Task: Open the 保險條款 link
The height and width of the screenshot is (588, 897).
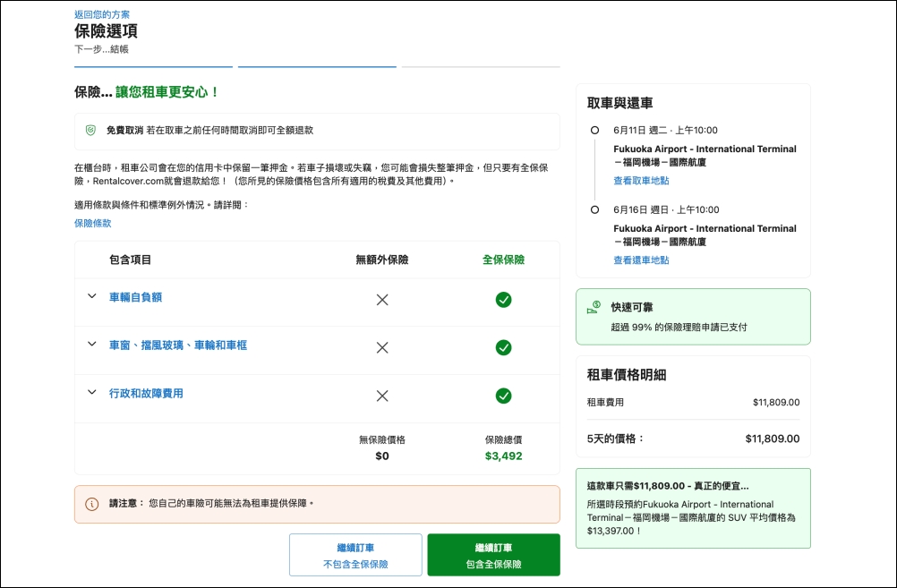Action: [93, 224]
